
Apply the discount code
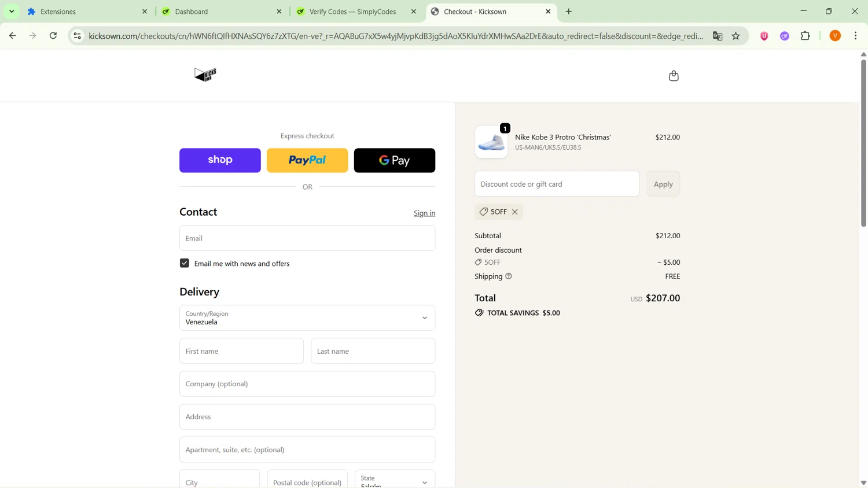click(x=663, y=184)
